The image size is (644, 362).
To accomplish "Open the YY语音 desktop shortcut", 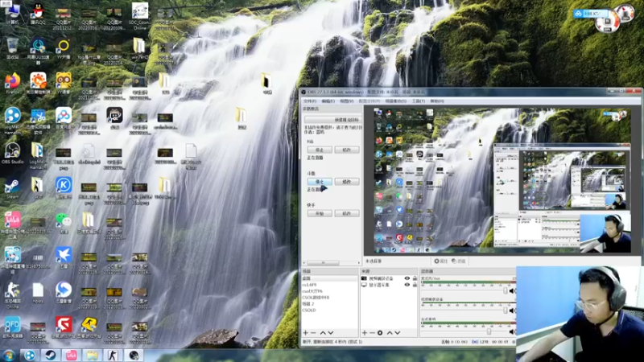I will click(64, 84).
